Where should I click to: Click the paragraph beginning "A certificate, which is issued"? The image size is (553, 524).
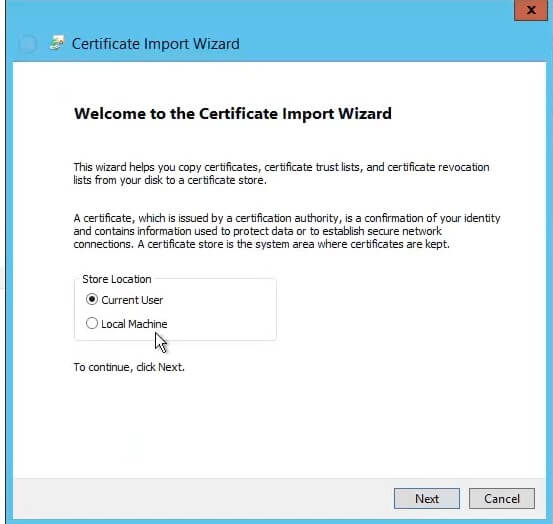click(287, 231)
